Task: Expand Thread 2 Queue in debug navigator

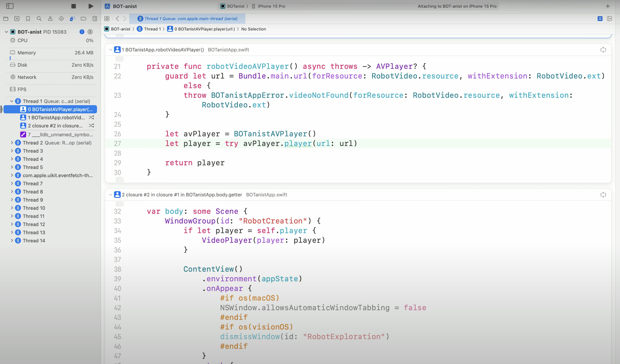Action: pyautogui.click(x=12, y=143)
